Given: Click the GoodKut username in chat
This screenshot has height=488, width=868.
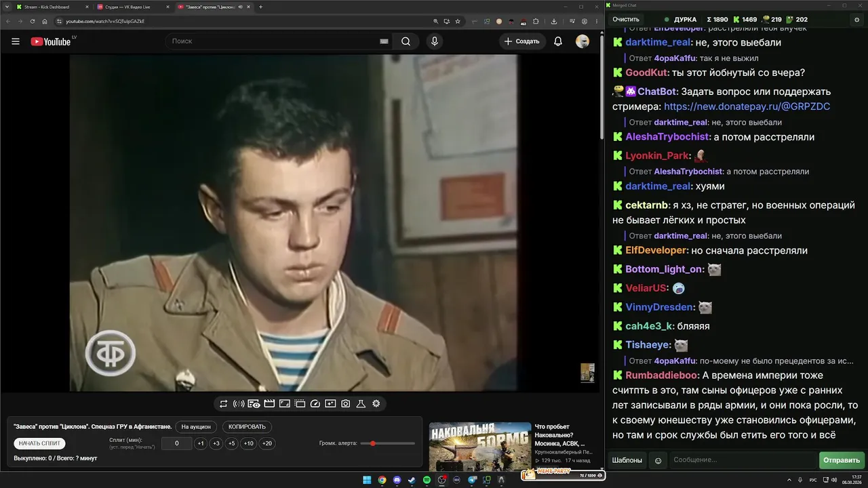Looking at the screenshot, I should point(646,73).
